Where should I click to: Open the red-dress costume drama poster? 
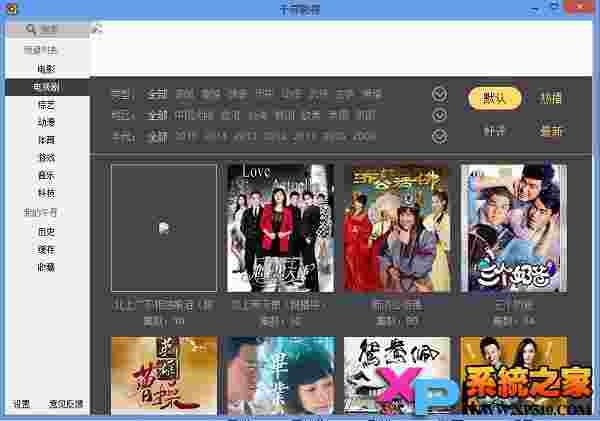click(397, 228)
